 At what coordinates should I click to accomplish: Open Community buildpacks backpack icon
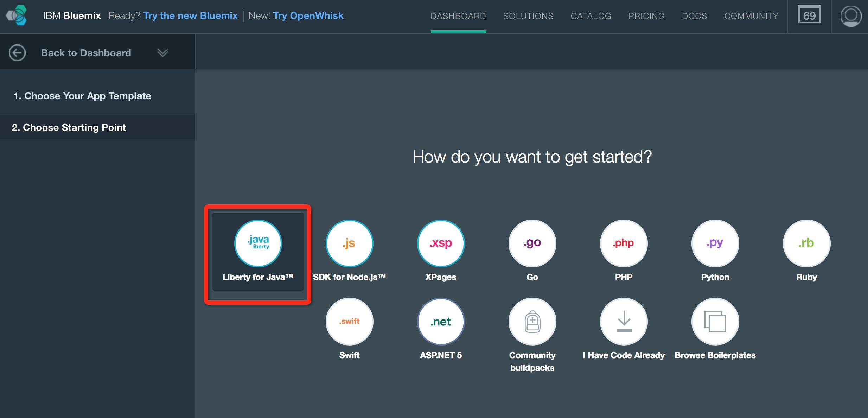click(x=532, y=321)
